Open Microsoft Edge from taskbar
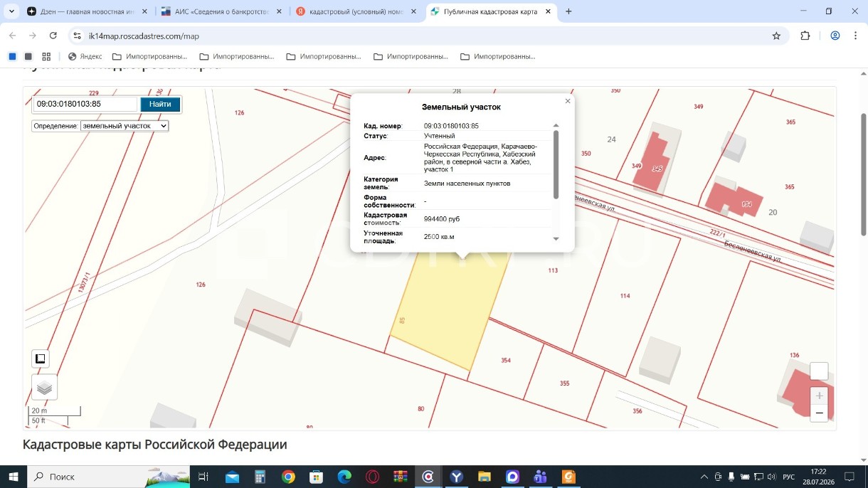 (x=344, y=477)
